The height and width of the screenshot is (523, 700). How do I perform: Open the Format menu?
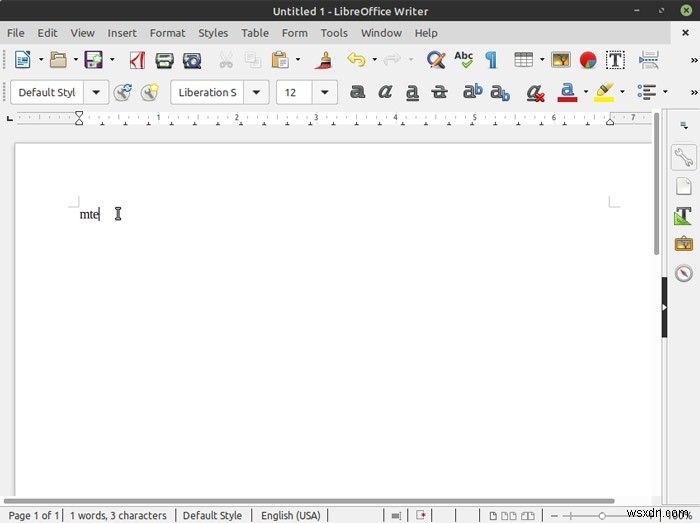167,33
